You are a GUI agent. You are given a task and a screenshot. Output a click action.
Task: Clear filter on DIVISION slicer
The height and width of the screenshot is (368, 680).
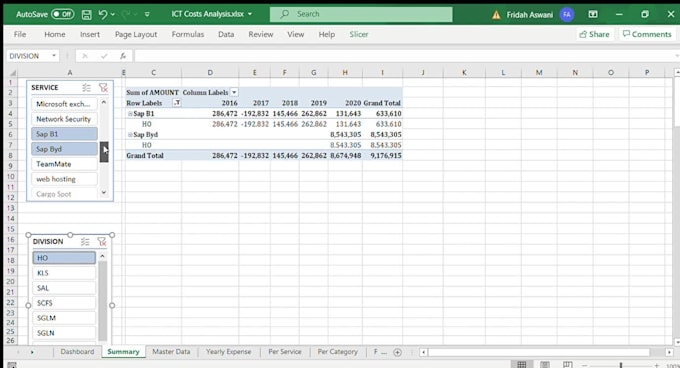[x=101, y=242]
